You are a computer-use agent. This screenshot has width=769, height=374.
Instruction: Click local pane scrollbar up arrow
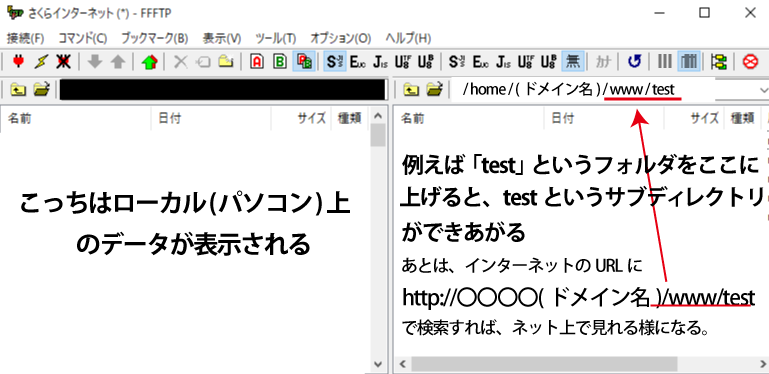click(378, 116)
